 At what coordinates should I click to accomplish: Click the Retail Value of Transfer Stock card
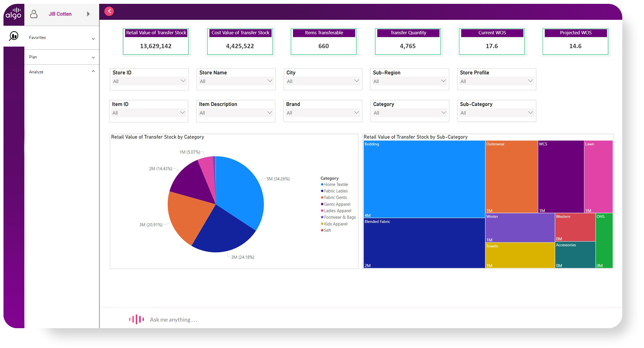pos(156,42)
